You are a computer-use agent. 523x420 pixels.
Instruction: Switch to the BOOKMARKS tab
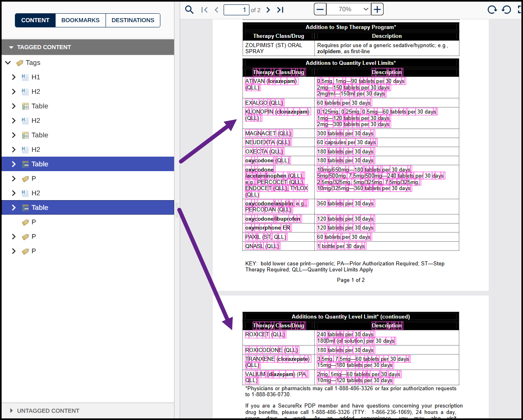point(81,20)
